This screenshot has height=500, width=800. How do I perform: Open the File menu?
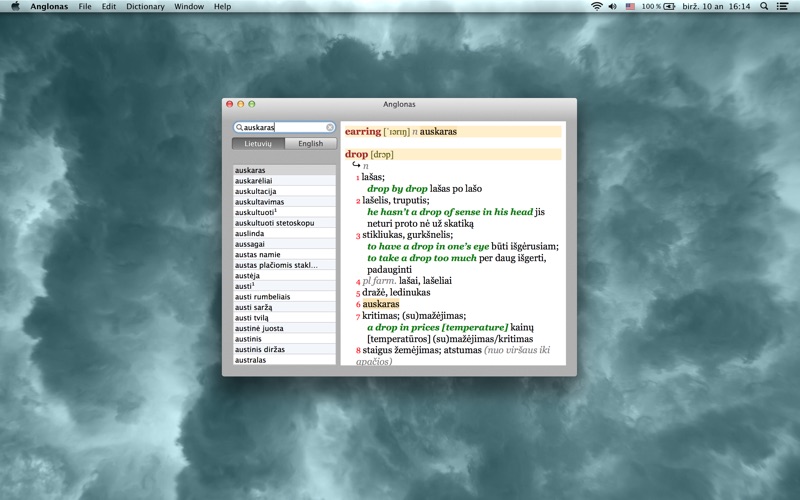tap(85, 6)
